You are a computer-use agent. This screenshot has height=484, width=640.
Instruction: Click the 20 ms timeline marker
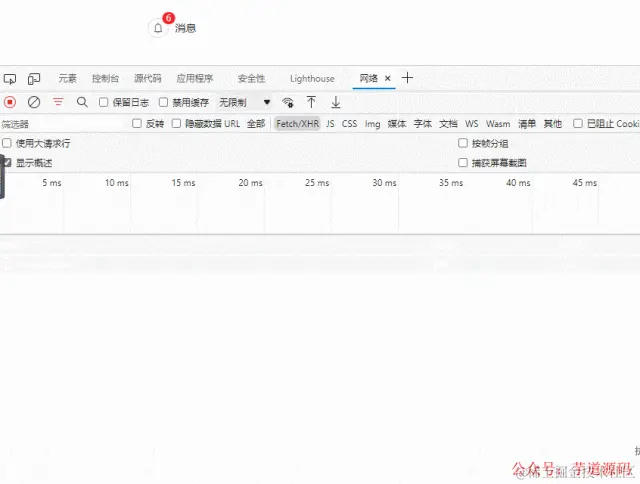click(x=251, y=182)
